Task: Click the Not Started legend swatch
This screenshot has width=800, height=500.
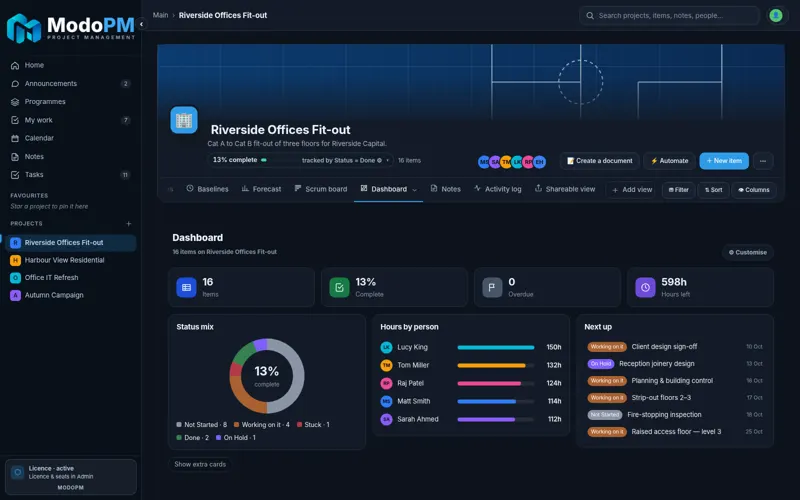Action: tap(179, 424)
